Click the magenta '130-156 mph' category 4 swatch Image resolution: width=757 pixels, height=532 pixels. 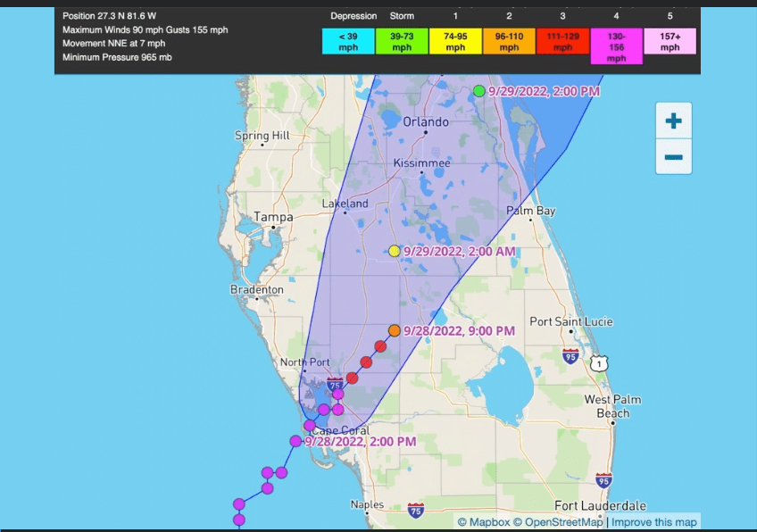click(616, 46)
